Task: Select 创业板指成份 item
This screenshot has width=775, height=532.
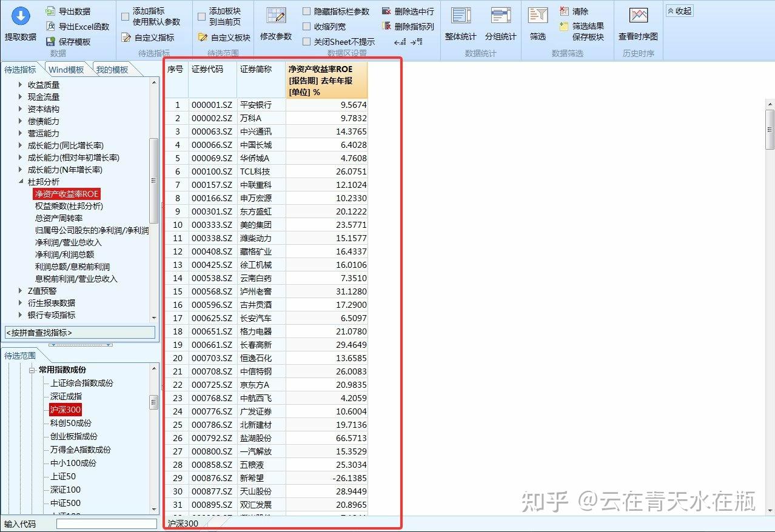Action: 74,436
